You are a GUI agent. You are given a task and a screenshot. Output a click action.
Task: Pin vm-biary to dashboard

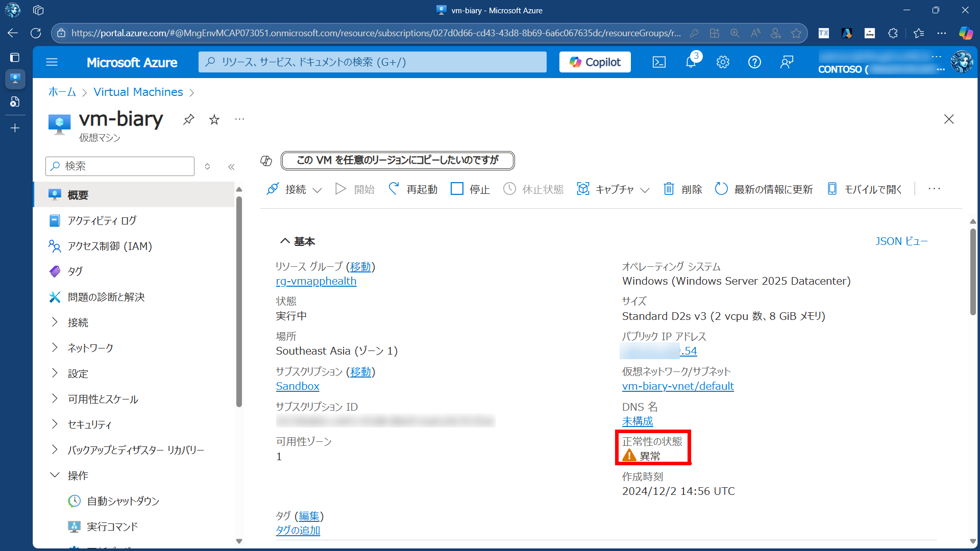click(189, 119)
